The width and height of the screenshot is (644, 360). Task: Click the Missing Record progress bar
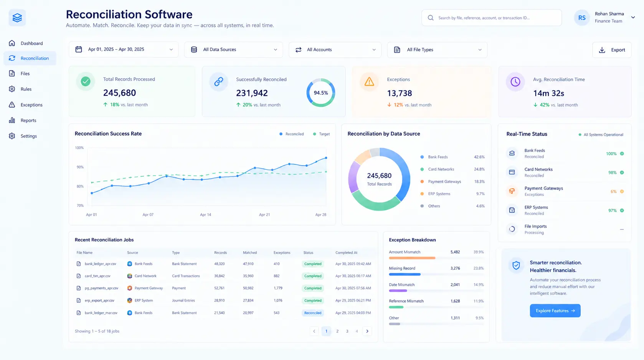[436, 274]
